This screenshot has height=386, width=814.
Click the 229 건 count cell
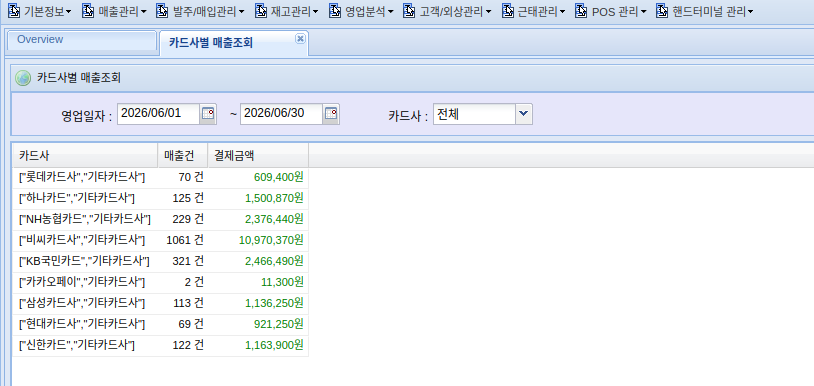pyautogui.click(x=183, y=219)
